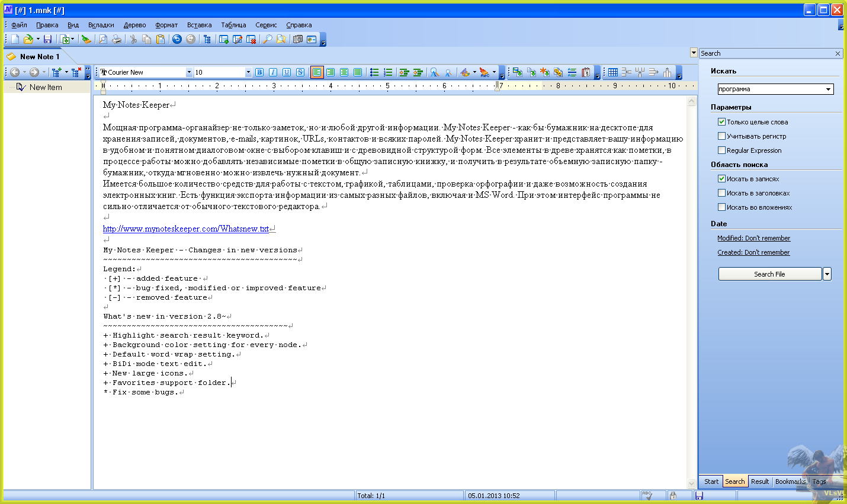Toggle 'Только целые слова' checkbox
The width and height of the screenshot is (847, 504).
(x=721, y=122)
